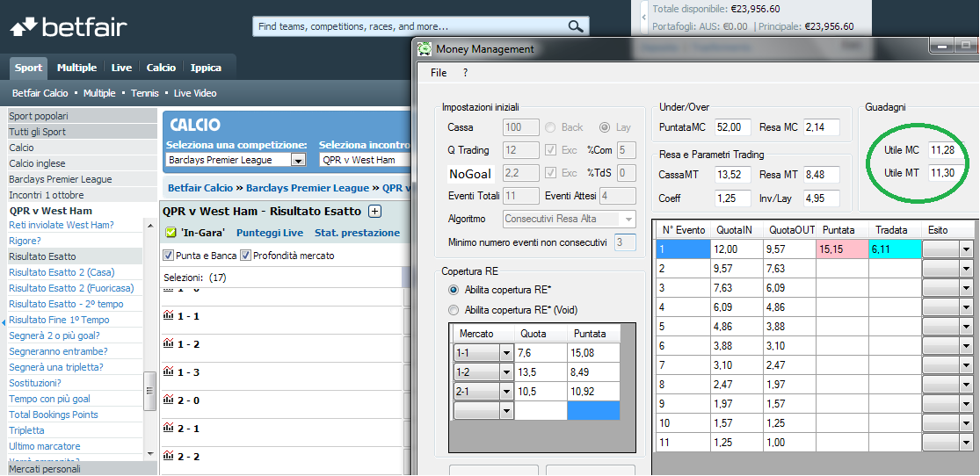Open the competition dropdown Barclays Premier League
This screenshot has width=980, height=476.
[x=298, y=160]
